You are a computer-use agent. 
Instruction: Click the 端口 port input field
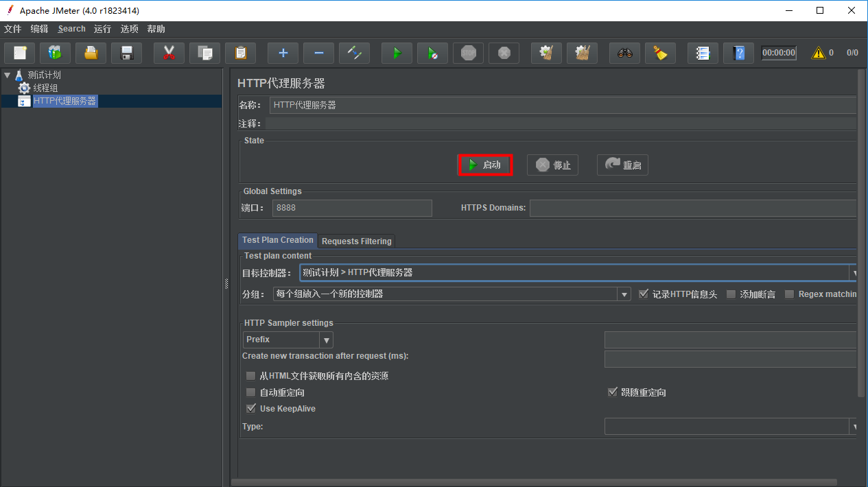[352, 208]
